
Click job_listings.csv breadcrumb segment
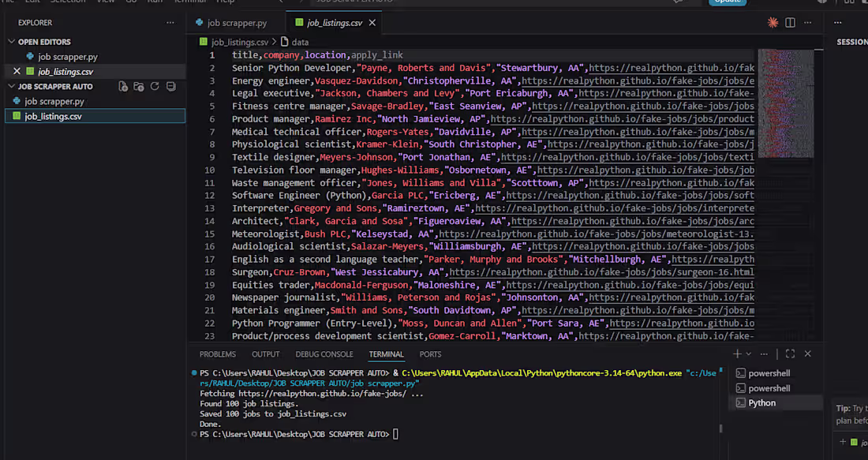(240, 42)
